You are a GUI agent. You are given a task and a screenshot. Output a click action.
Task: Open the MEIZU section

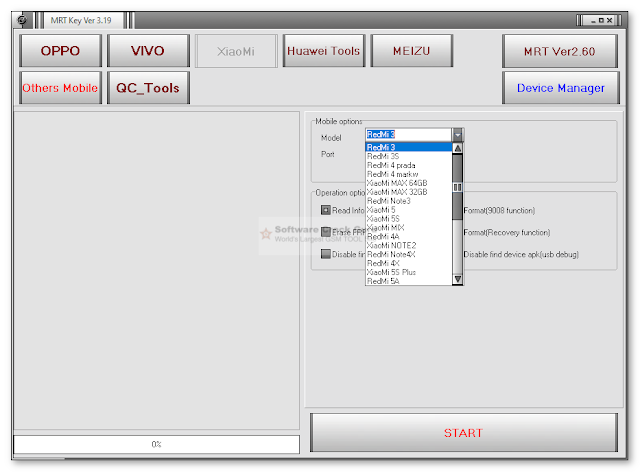pos(411,51)
